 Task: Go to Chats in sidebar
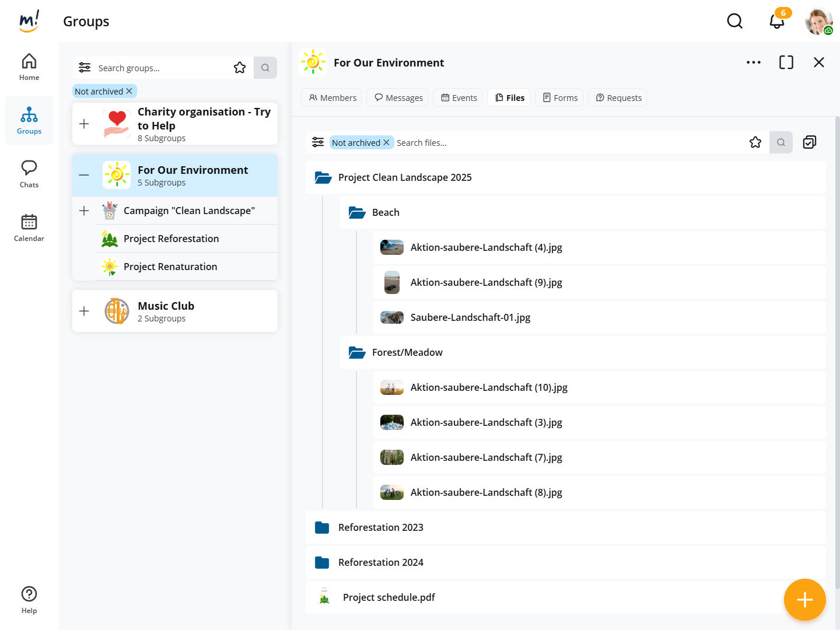tap(29, 174)
